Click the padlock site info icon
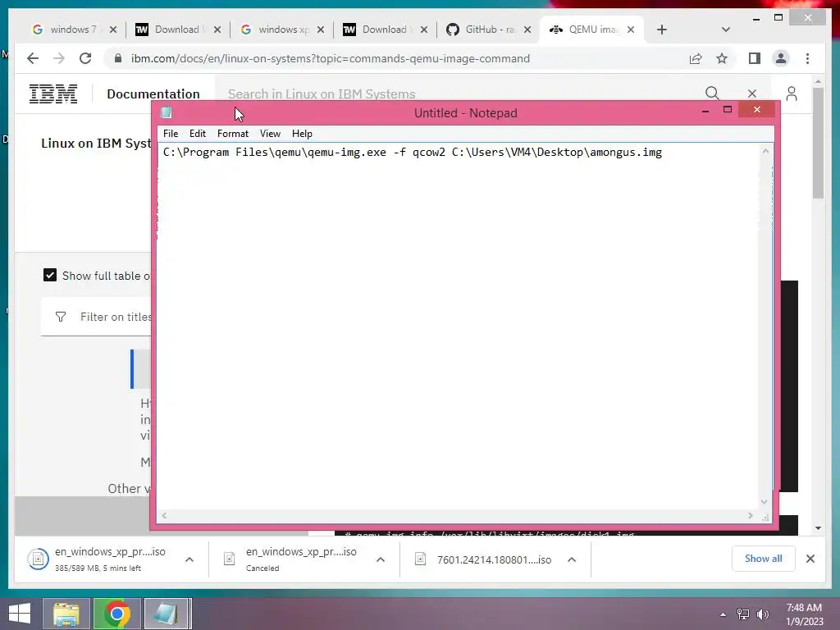 pos(118,58)
